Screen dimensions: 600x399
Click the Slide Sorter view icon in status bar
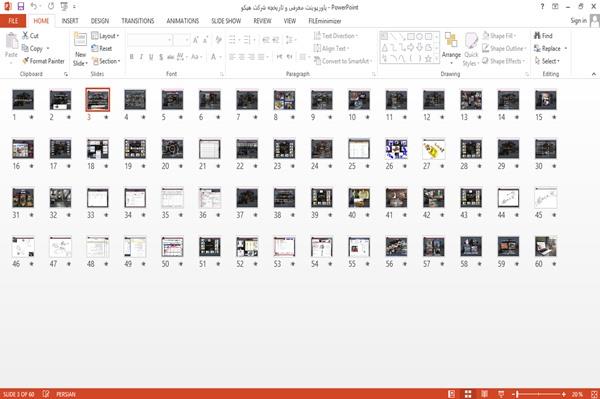point(468,394)
